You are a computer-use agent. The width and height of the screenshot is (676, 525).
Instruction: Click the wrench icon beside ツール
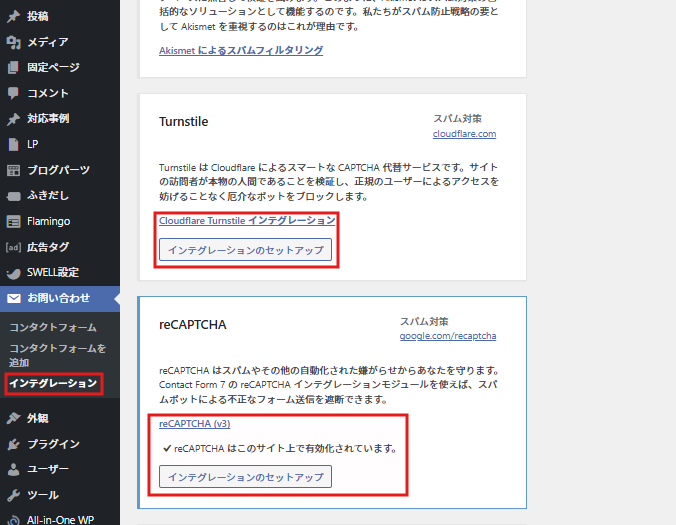(x=13, y=495)
